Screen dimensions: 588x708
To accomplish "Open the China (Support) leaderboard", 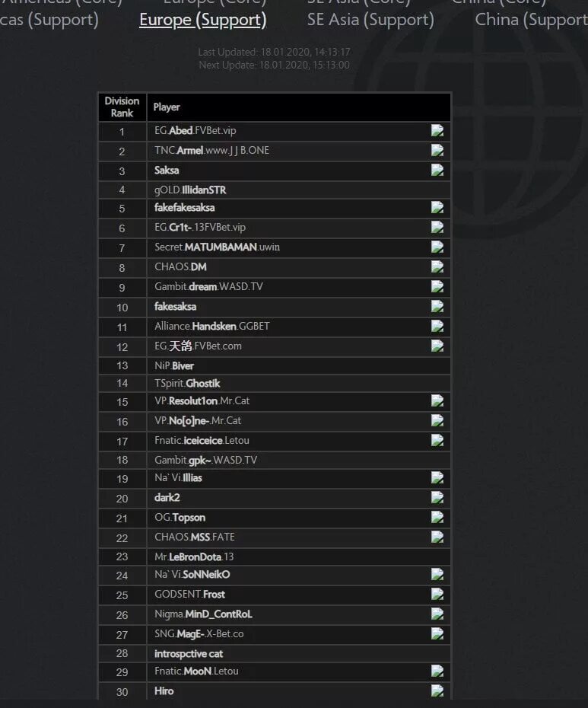I will pyautogui.click(x=531, y=20).
